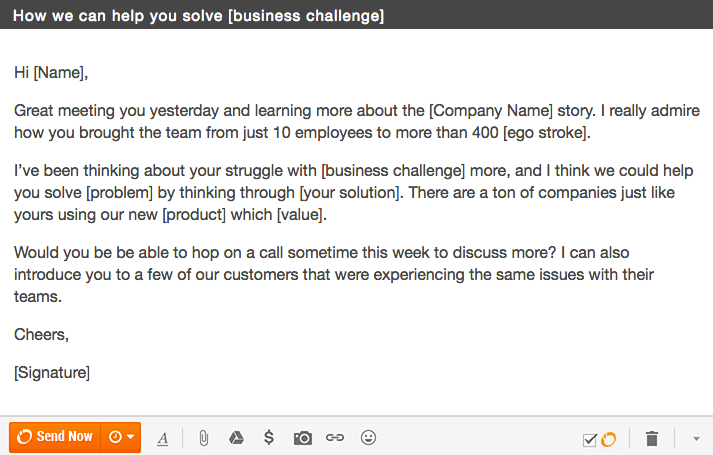Expand more options arrow at bottom right

pos(696,439)
